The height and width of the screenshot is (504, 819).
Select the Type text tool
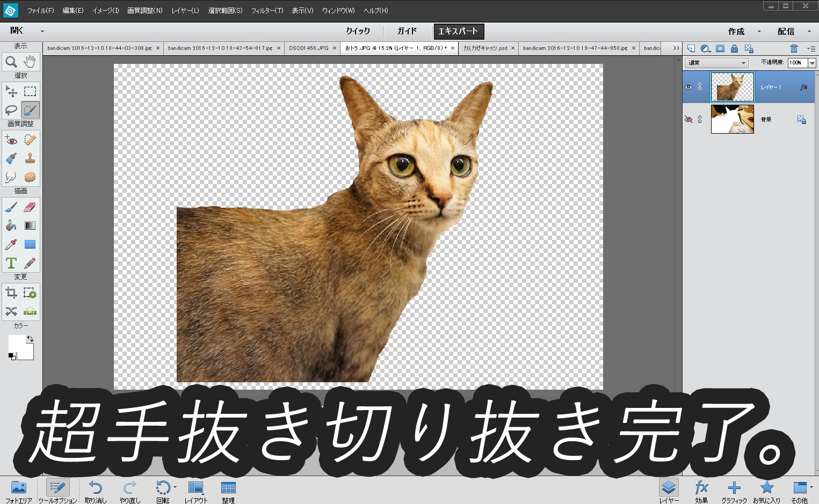pyautogui.click(x=11, y=264)
